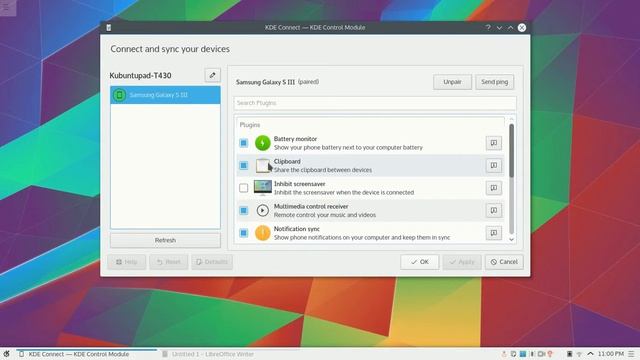Expand hidden system tray icons arrow
The image size is (640, 360).
590,353
